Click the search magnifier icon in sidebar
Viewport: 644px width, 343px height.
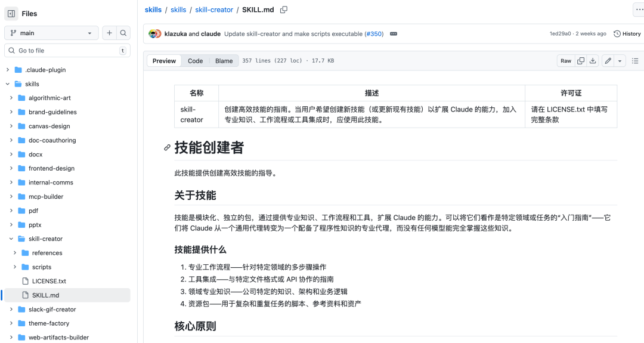[x=123, y=33]
